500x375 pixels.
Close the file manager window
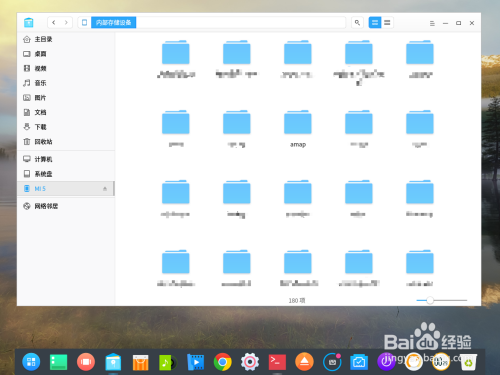click(472, 23)
